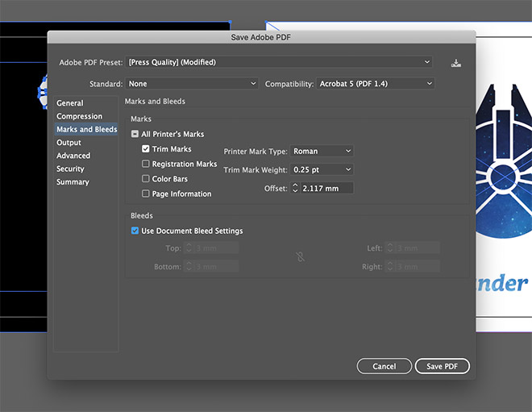Click the Right bleed stepper
Viewport: 532px width, 412px height.
pyautogui.click(x=390, y=267)
